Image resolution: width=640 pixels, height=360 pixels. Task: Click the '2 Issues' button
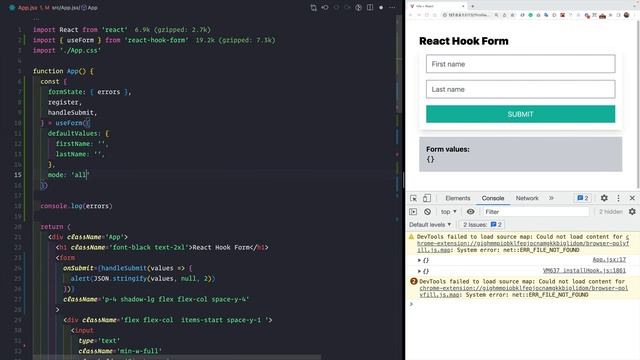482,224
